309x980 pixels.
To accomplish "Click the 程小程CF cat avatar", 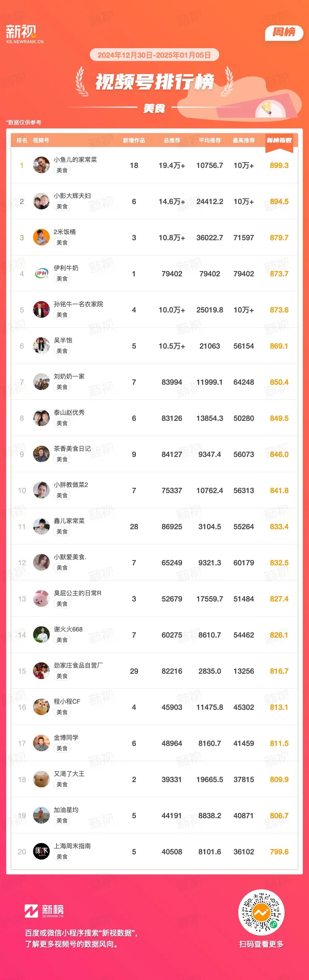I will pos(41,707).
